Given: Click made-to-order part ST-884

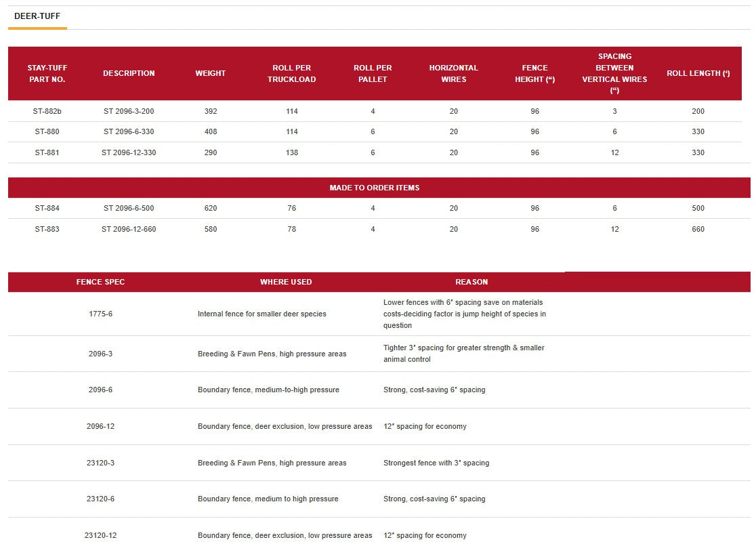Looking at the screenshot, I should (47, 208).
